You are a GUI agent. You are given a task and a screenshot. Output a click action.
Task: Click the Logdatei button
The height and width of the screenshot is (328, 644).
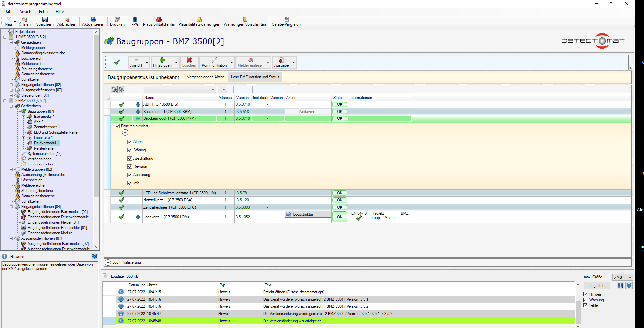point(596,286)
